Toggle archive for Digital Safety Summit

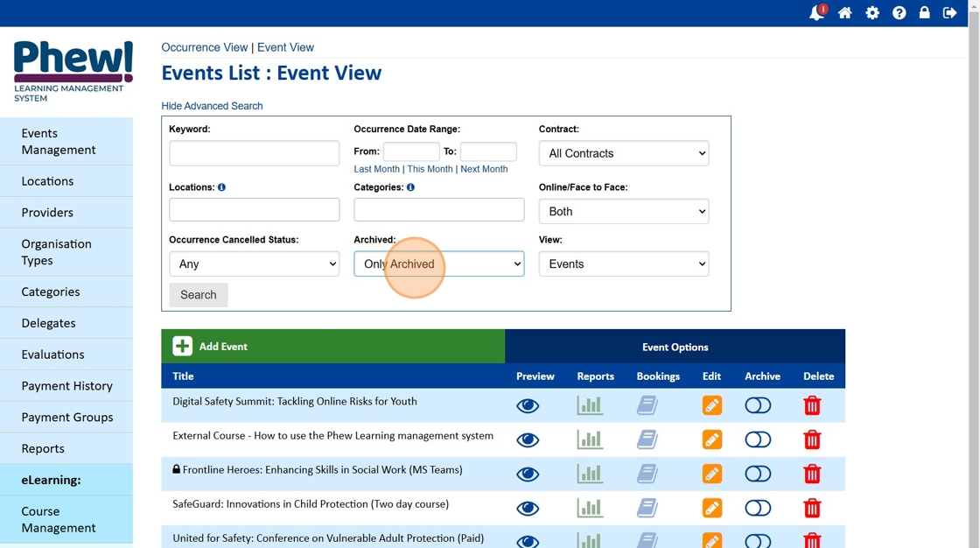[x=758, y=405]
